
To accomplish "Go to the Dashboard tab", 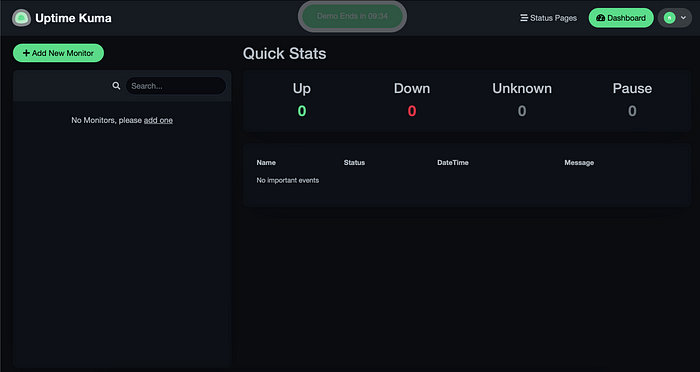I will point(621,18).
